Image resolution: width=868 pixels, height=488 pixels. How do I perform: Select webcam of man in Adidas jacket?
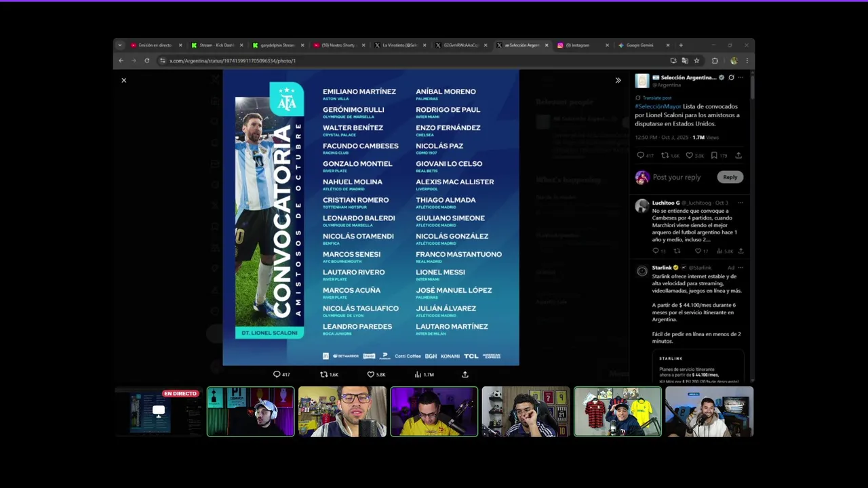526,411
